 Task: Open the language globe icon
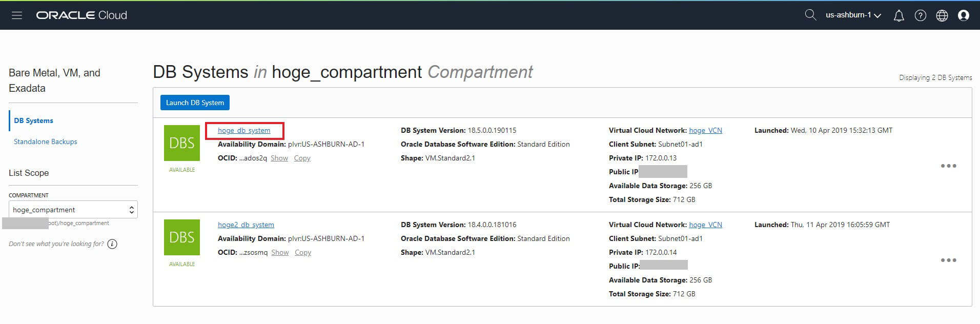coord(942,16)
